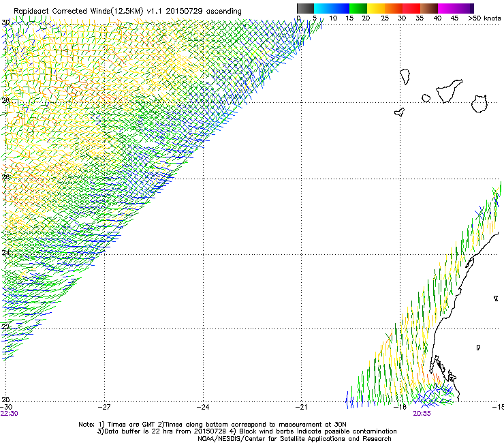The width and height of the screenshot is (504, 443).
Task: Select the green 15-20 knots color segment
Action: 358,8
